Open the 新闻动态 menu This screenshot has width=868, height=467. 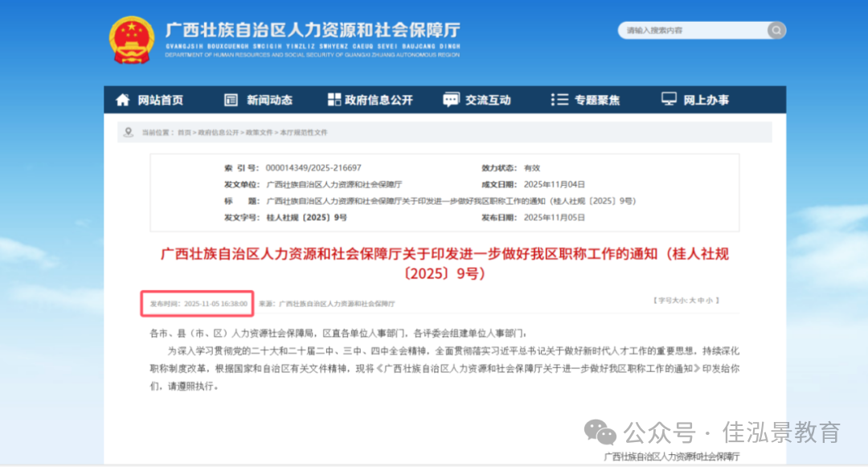point(269,100)
